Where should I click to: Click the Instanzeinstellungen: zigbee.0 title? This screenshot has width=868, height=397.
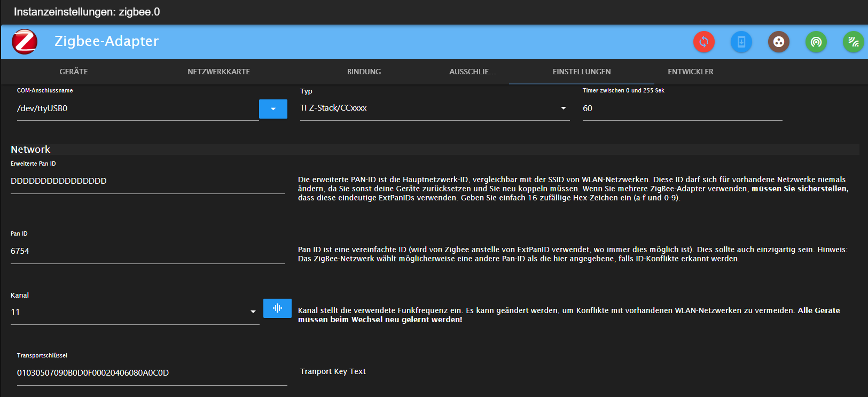coord(87,12)
